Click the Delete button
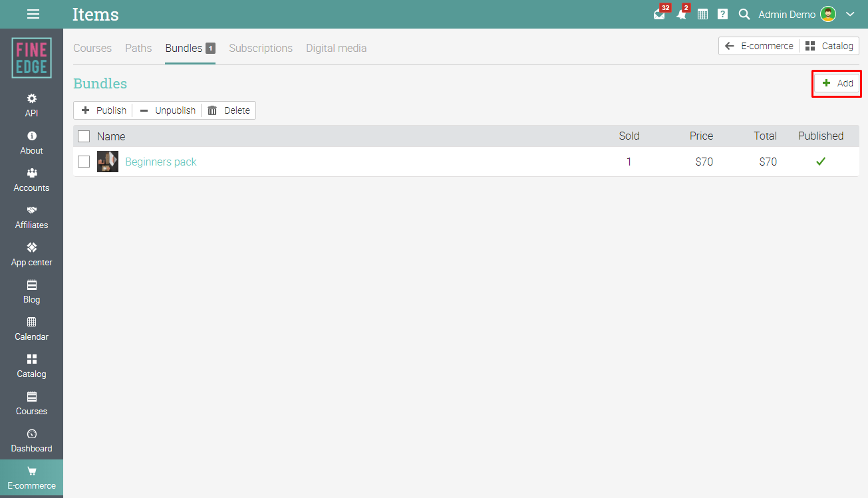868x498 pixels. 229,110
